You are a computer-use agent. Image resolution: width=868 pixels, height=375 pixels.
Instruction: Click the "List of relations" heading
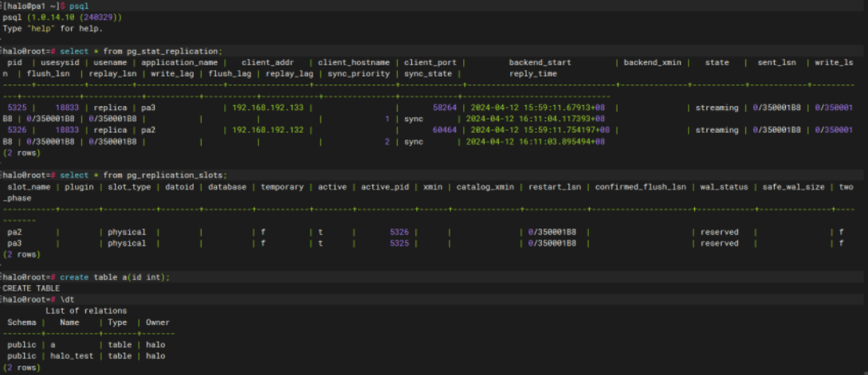coord(86,311)
